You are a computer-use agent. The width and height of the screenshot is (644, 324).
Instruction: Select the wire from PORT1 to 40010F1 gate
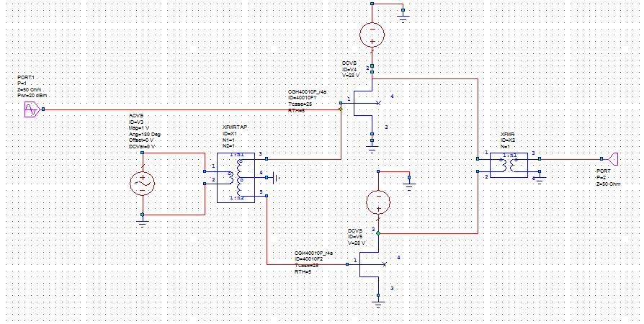tap(192, 109)
